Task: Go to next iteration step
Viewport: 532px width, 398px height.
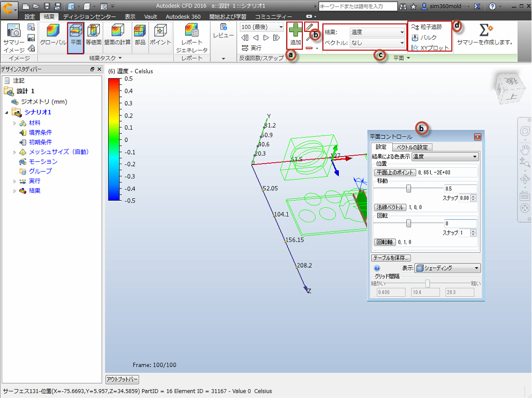Action: [266, 38]
